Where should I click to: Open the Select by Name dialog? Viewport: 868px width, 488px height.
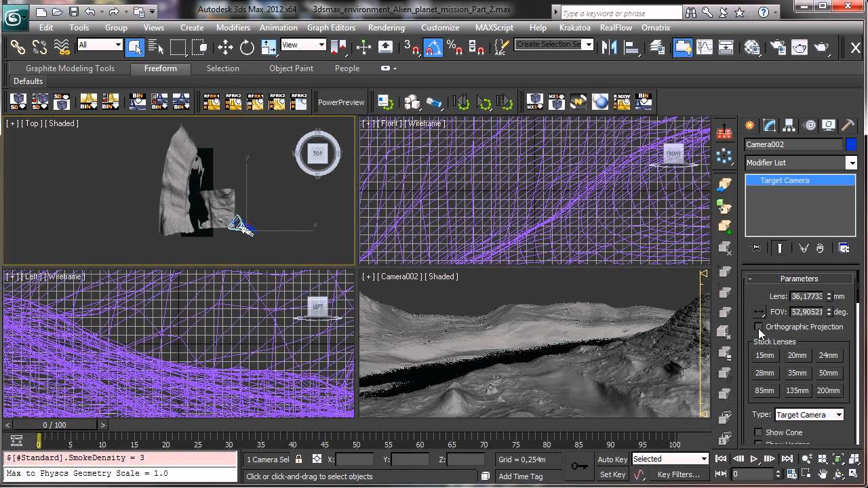point(157,47)
